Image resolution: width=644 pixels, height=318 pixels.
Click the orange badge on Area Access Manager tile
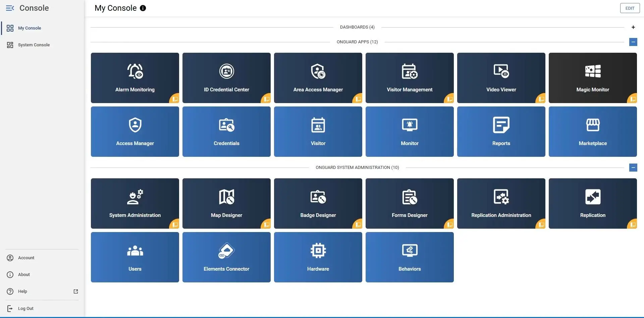pos(358,99)
